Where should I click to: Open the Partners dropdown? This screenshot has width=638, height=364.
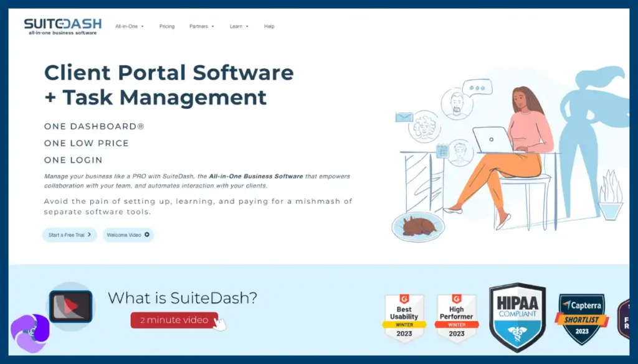click(x=199, y=26)
